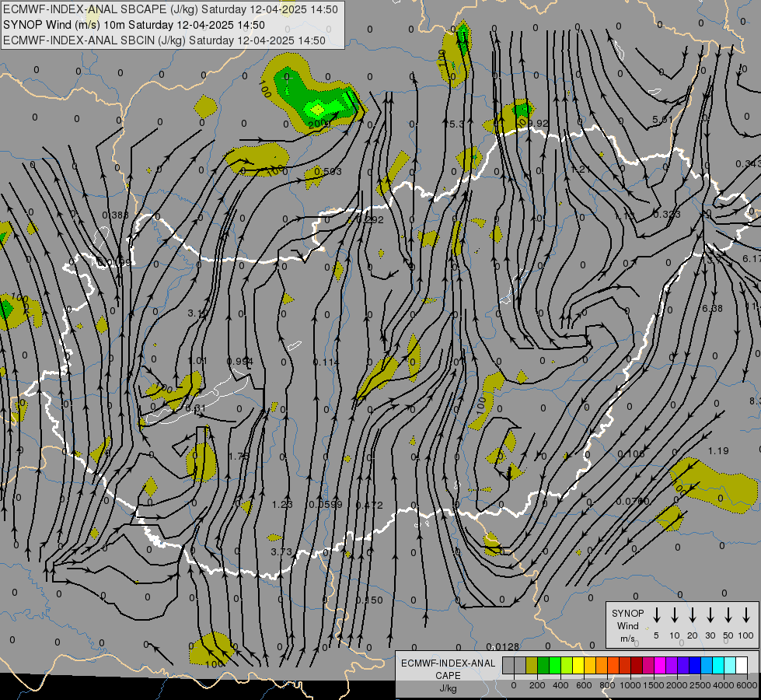Click the map value 0.0599
This screenshot has height=700, width=761.
pyautogui.click(x=326, y=505)
